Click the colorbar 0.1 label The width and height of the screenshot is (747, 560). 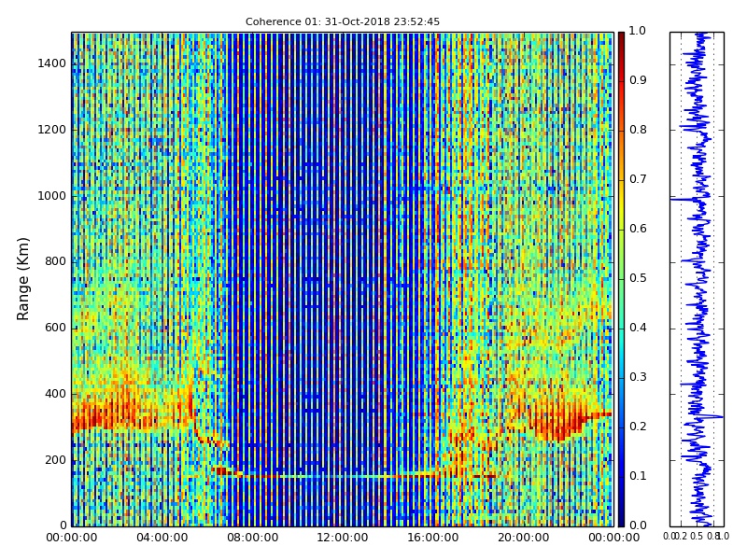(x=638, y=476)
